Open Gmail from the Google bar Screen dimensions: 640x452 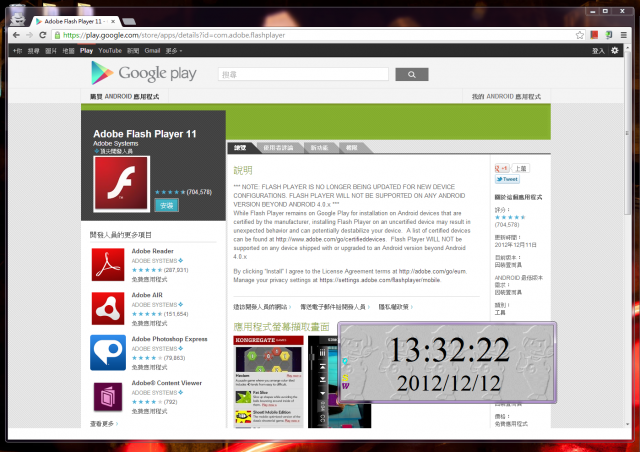point(152,51)
